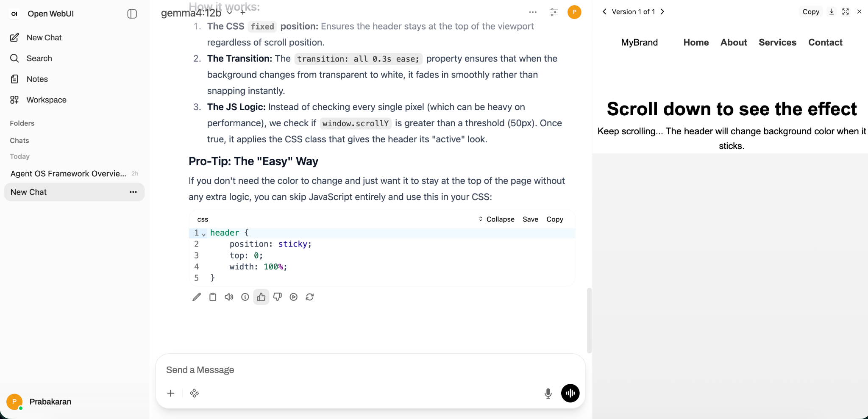Open chat controls sliders icon
The height and width of the screenshot is (419, 868).
[554, 12]
